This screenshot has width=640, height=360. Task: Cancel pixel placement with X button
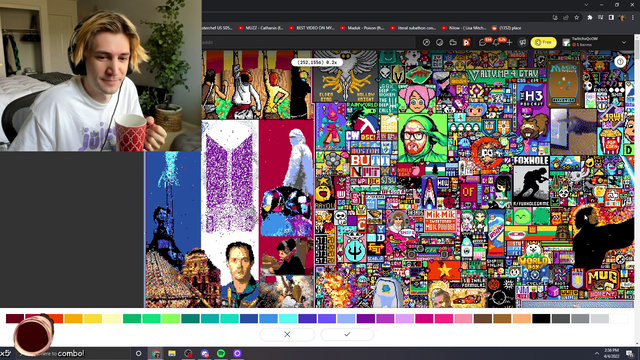(x=287, y=334)
